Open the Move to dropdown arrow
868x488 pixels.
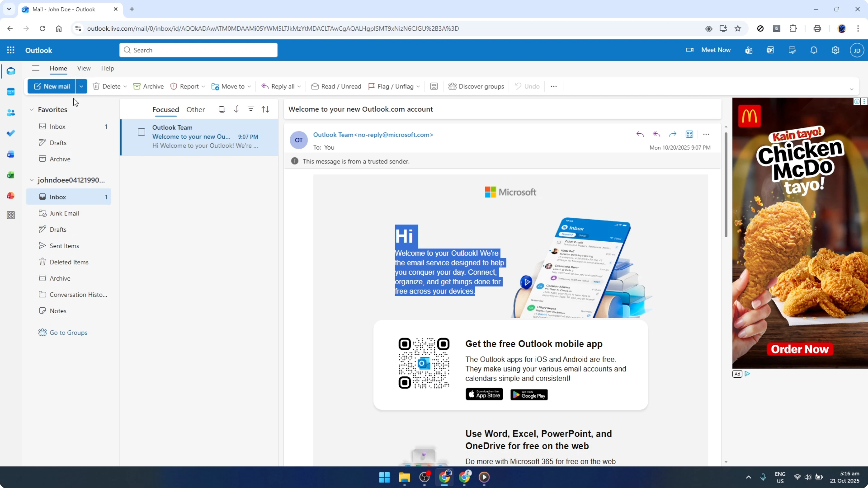pyautogui.click(x=249, y=87)
